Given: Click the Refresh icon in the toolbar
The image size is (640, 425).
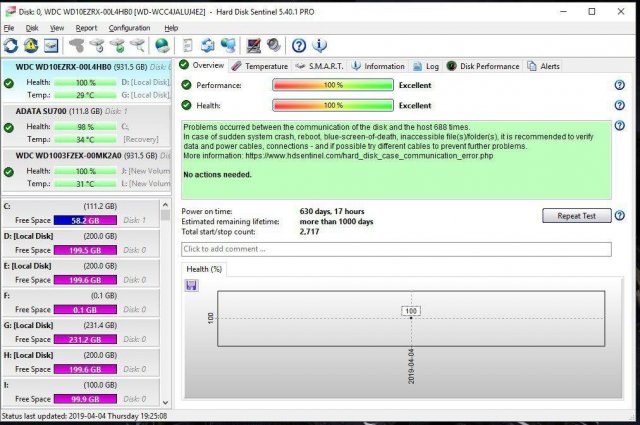Looking at the screenshot, I should pos(12,46).
